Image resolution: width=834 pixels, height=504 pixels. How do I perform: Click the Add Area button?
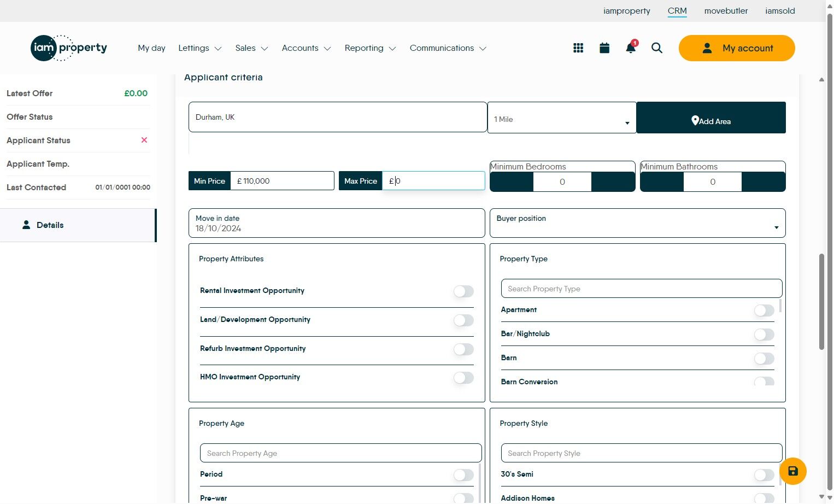[x=710, y=118]
